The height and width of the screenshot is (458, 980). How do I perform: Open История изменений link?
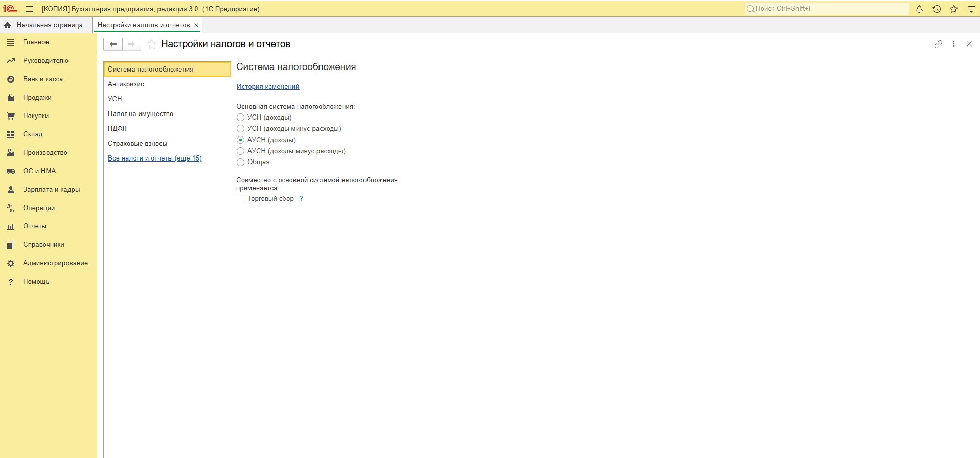pyautogui.click(x=268, y=87)
